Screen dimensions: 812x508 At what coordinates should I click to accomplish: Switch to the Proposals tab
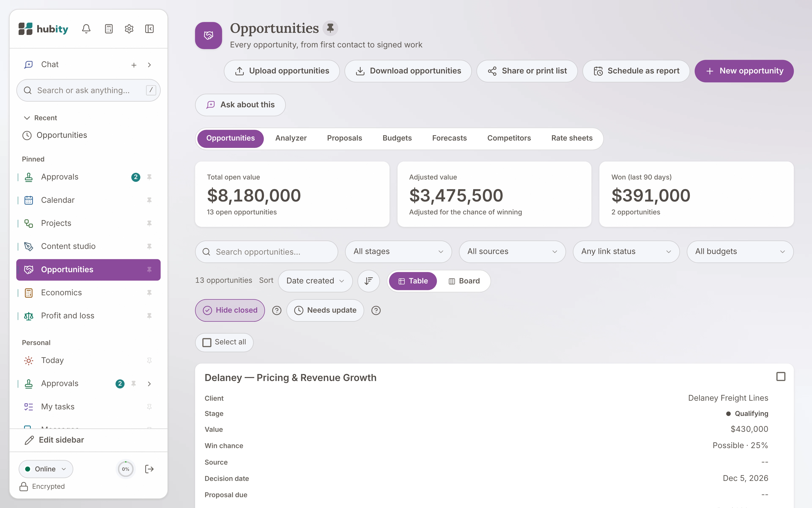(344, 138)
